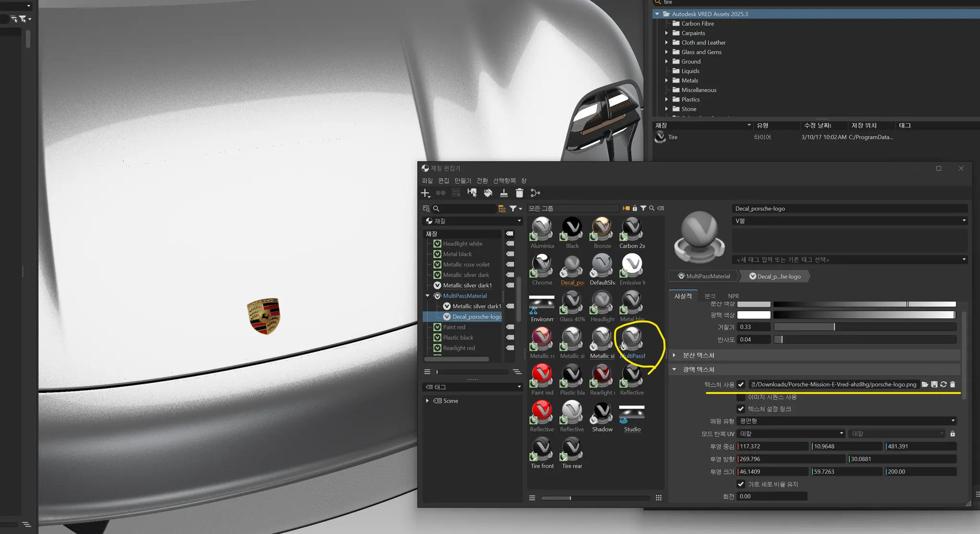Uncheck the 텍스처 사용 checkbox
Screen dimensions: 980x534
(x=741, y=385)
